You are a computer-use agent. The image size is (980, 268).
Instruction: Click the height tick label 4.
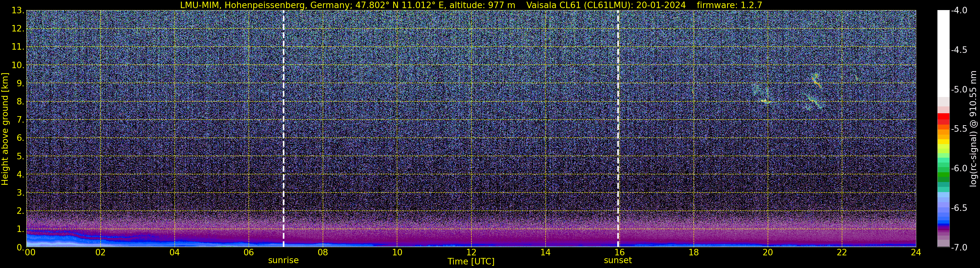pos(20,175)
